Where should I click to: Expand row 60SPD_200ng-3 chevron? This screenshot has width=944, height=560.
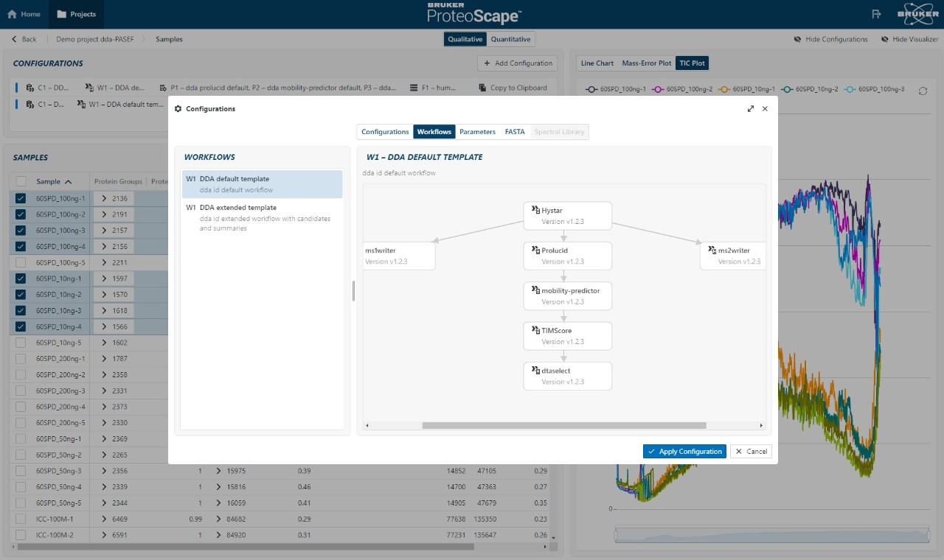(105, 391)
